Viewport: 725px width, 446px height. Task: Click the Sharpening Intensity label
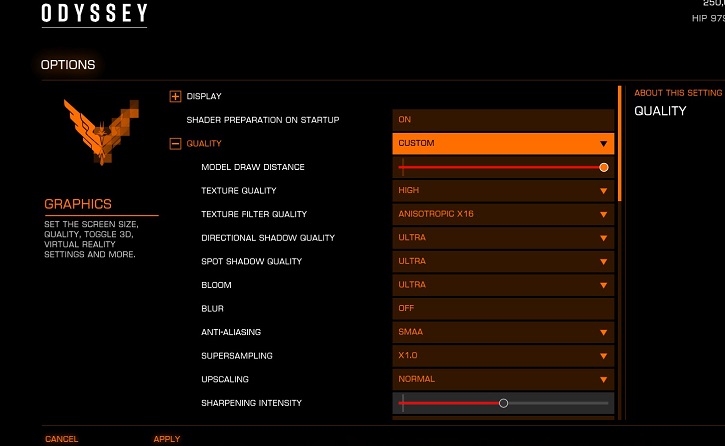(x=252, y=403)
